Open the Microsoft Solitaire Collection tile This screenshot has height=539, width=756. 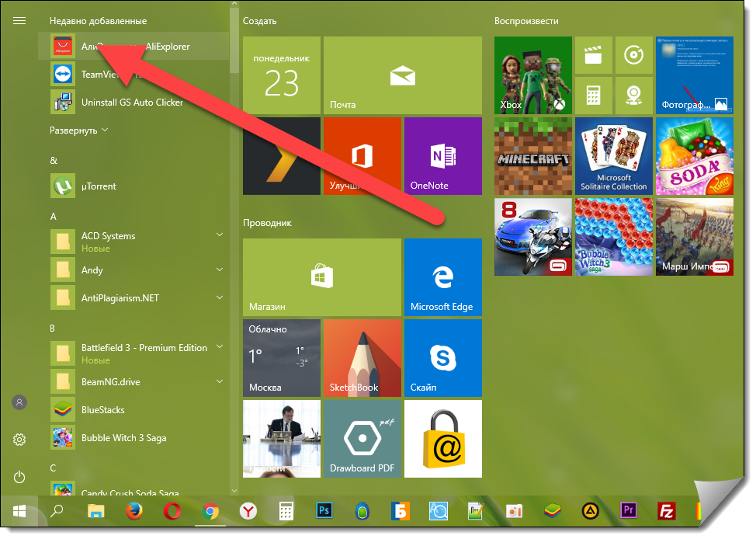(x=613, y=155)
